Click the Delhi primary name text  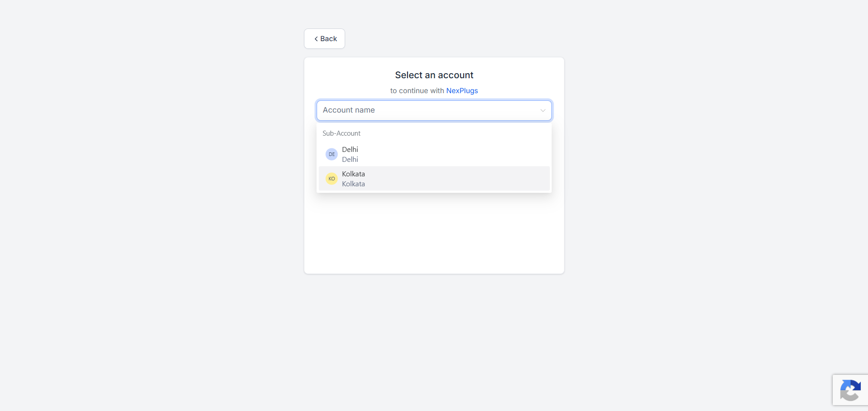pyautogui.click(x=350, y=149)
